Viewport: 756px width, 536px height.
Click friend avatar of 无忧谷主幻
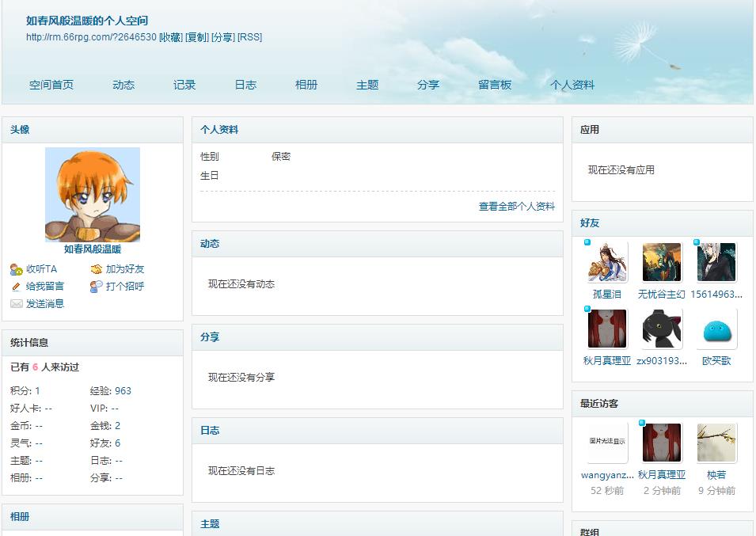[x=662, y=262]
